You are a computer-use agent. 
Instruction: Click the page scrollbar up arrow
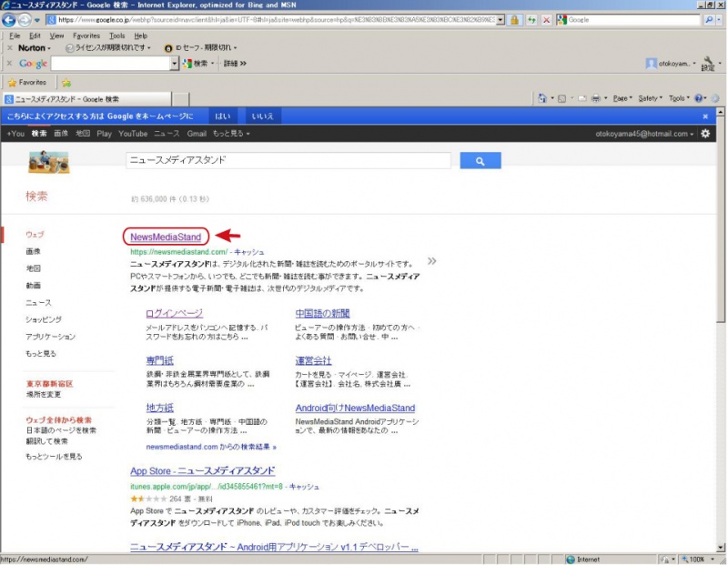coord(721,112)
